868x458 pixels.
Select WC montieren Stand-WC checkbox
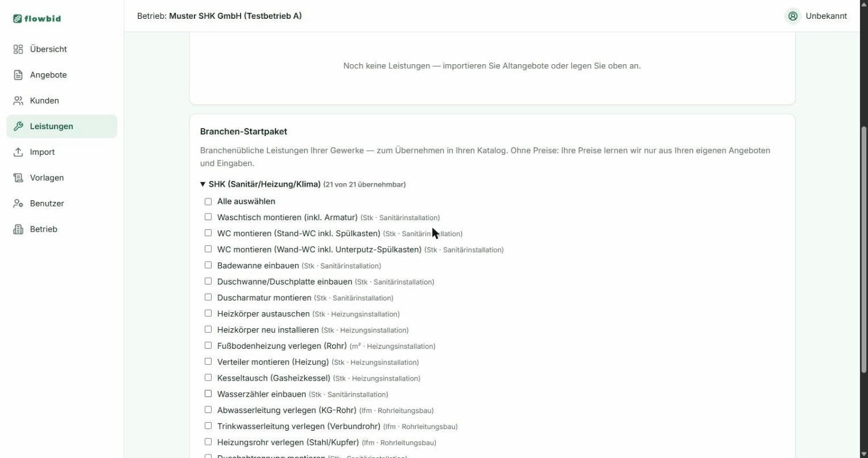pos(208,233)
